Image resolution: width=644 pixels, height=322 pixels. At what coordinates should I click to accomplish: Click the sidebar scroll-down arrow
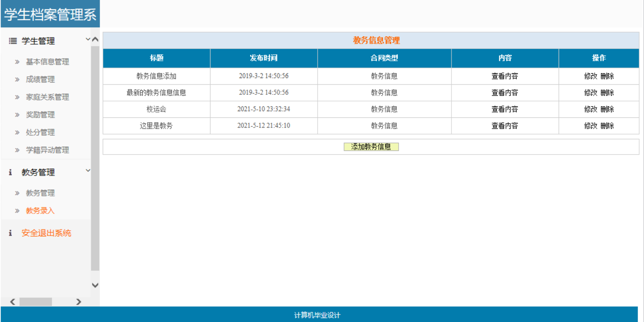(x=95, y=285)
